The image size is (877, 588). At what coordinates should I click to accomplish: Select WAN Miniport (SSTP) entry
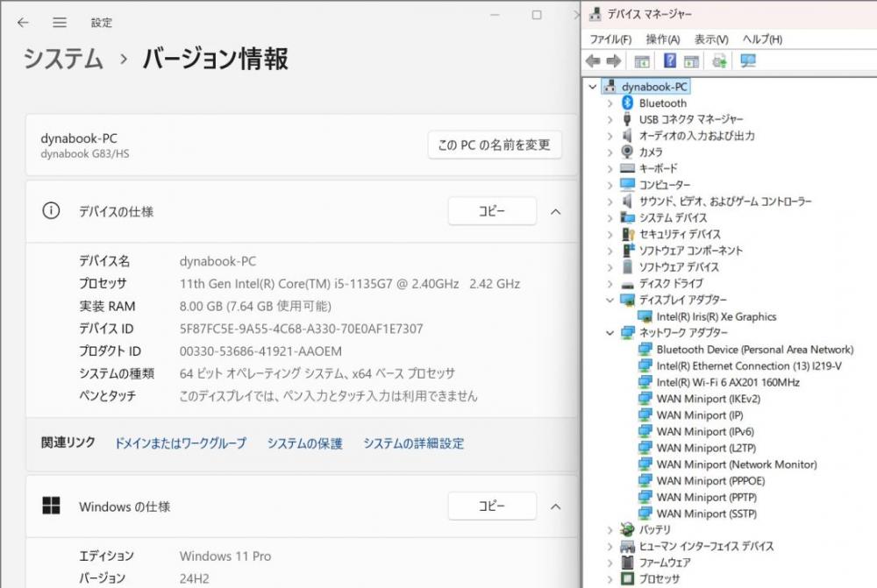click(706, 514)
